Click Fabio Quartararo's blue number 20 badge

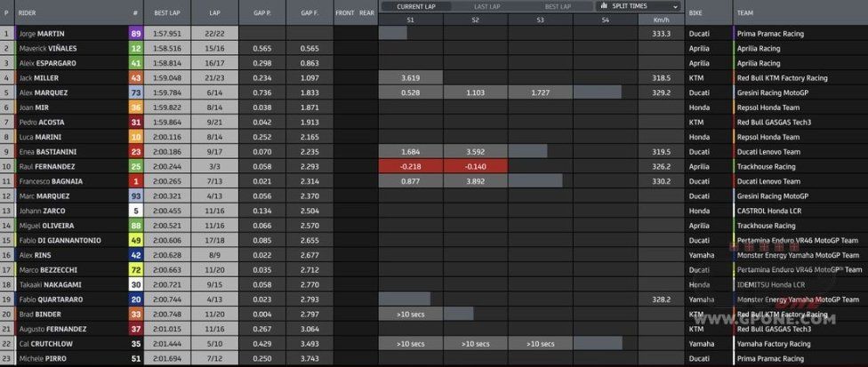(135, 299)
